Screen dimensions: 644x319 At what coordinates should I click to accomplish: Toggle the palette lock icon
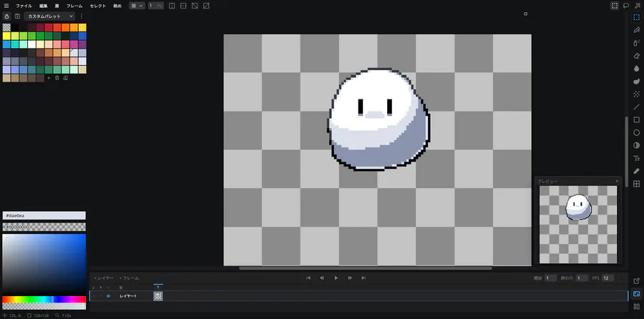[x=6, y=16]
